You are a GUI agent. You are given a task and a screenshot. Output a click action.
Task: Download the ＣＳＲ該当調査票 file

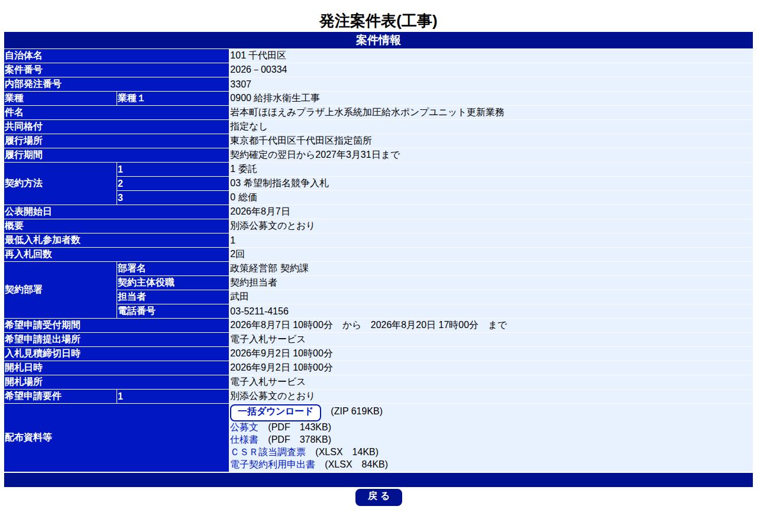[268, 452]
